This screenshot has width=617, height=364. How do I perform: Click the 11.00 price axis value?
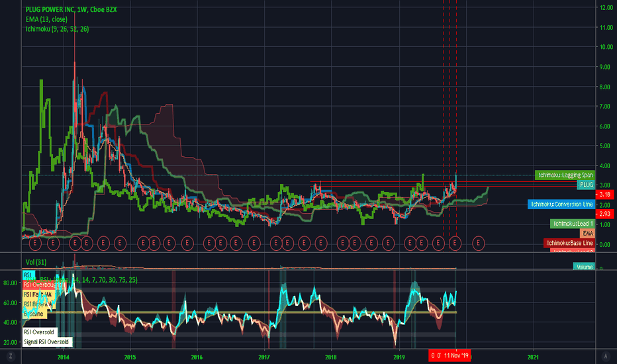click(606, 27)
